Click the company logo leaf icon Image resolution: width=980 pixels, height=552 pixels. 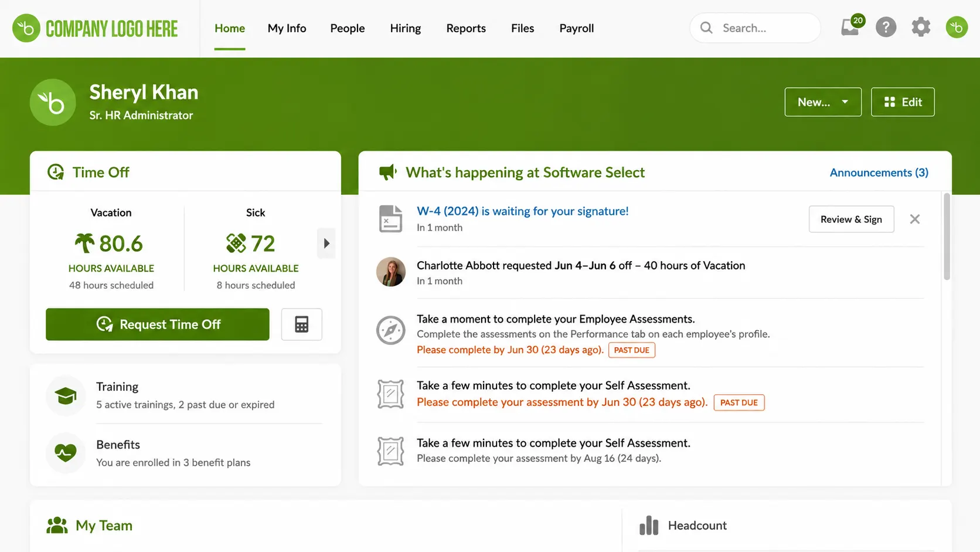pyautogui.click(x=26, y=28)
